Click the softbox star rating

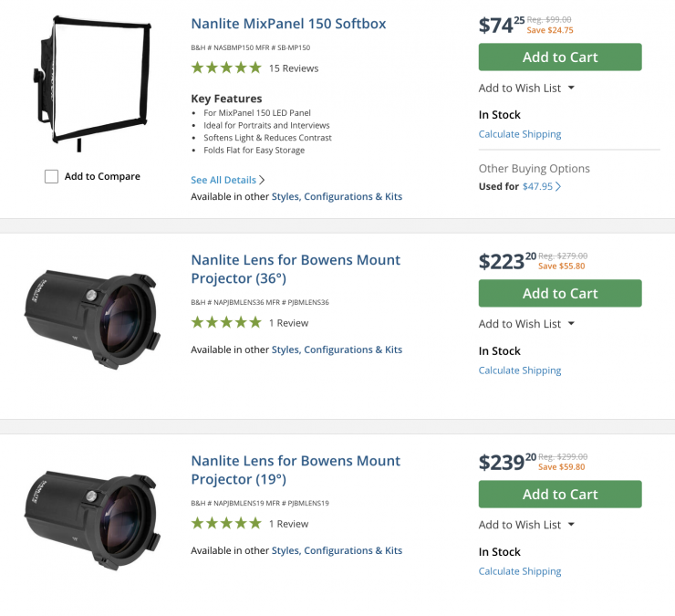tap(225, 68)
